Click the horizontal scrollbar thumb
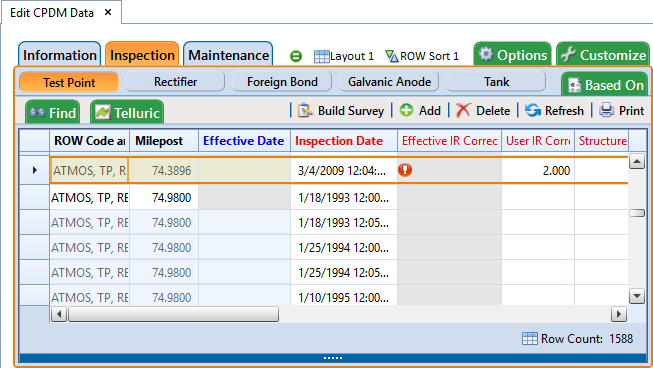Image resolution: width=653 pixels, height=368 pixels. 173,314
